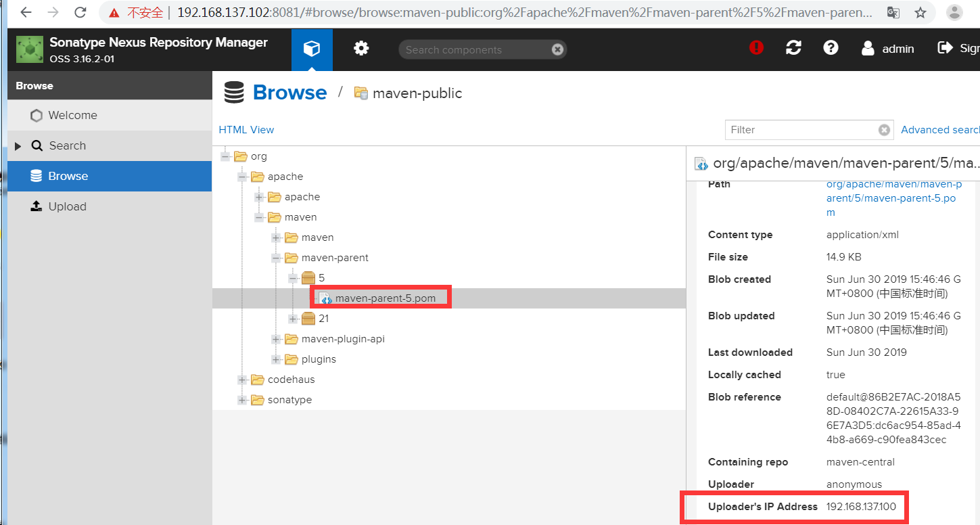Click the Blob reference value text
Screen dimensions: 980x525
[x=893, y=418]
